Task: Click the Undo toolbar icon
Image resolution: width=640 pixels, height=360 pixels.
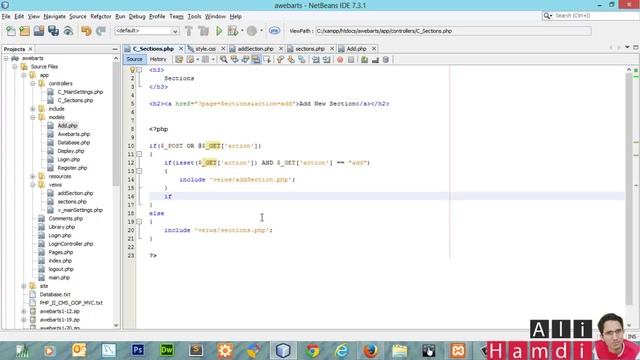Action: (86, 31)
